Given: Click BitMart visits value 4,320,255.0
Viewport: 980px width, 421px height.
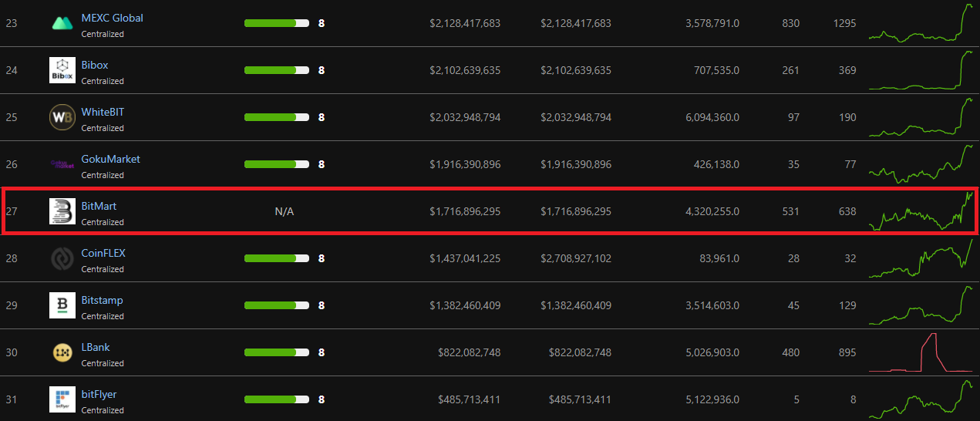Looking at the screenshot, I should point(712,211).
